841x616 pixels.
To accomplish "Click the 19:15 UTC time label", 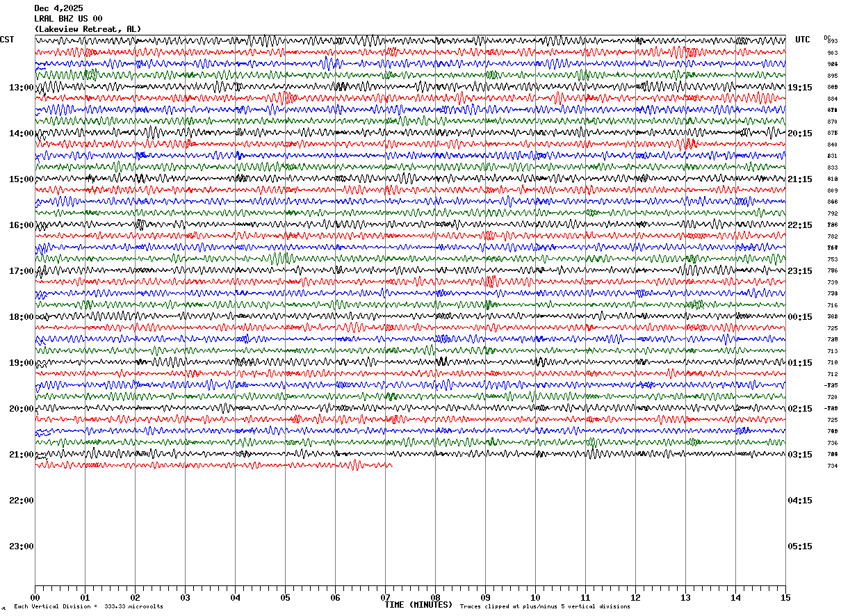I will tap(799, 88).
